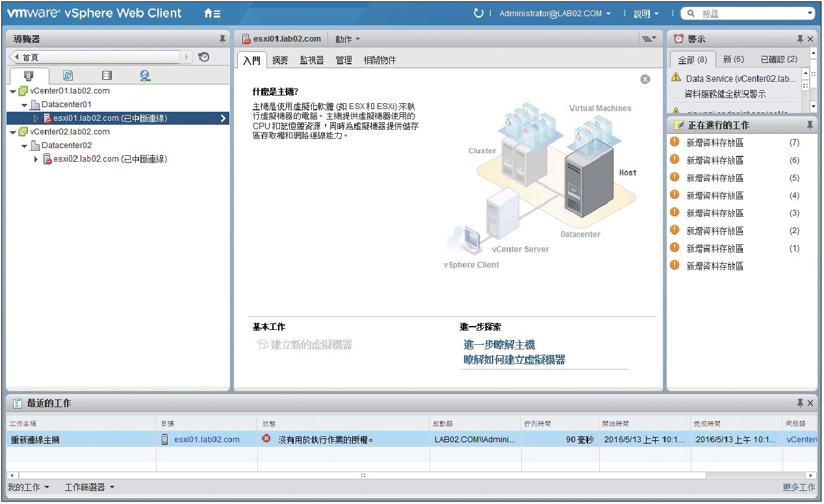Select the 重新連線主機 task row
The width and height of the screenshot is (824, 504).
411,440
